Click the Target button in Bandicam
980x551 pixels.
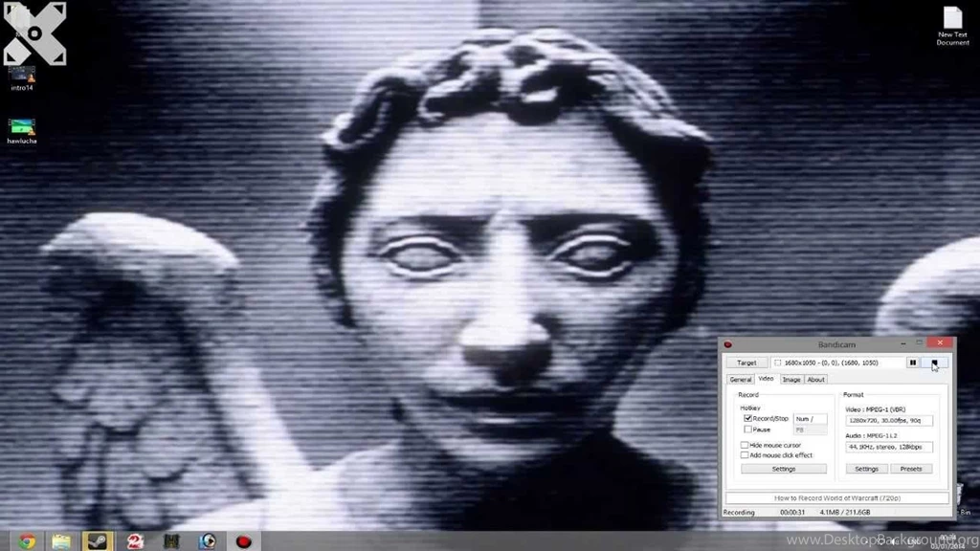click(x=746, y=364)
